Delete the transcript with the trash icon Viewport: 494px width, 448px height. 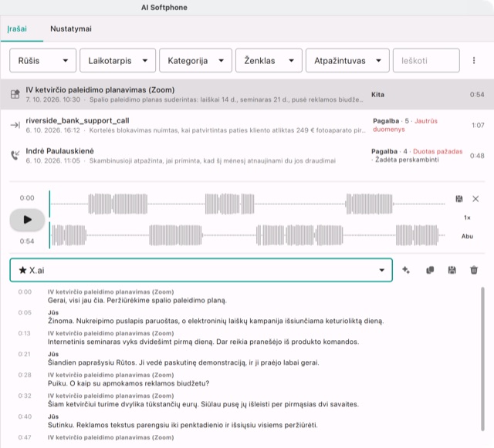click(474, 270)
